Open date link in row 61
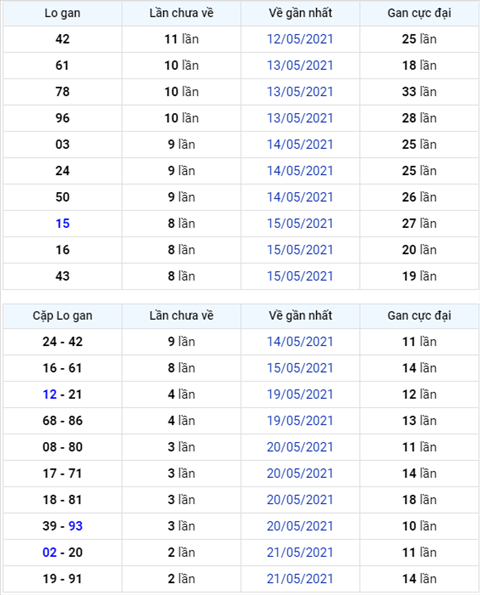The height and width of the screenshot is (595, 480). tap(300, 65)
